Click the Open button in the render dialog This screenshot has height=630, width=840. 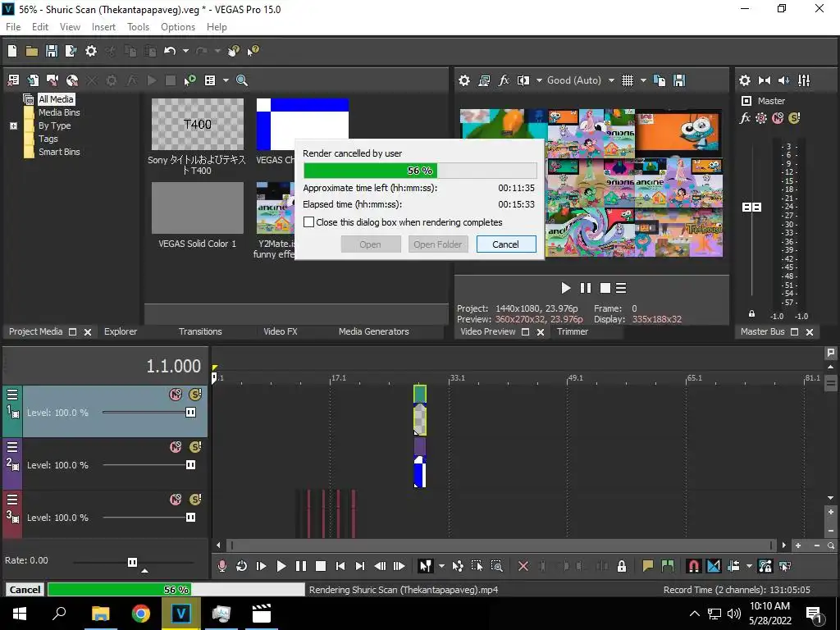coord(371,244)
